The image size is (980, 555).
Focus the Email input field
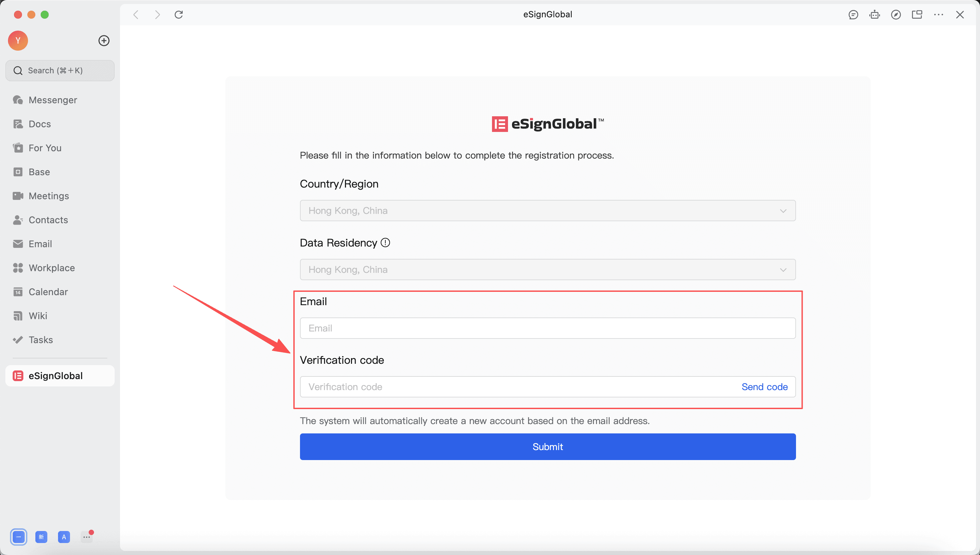pos(547,328)
